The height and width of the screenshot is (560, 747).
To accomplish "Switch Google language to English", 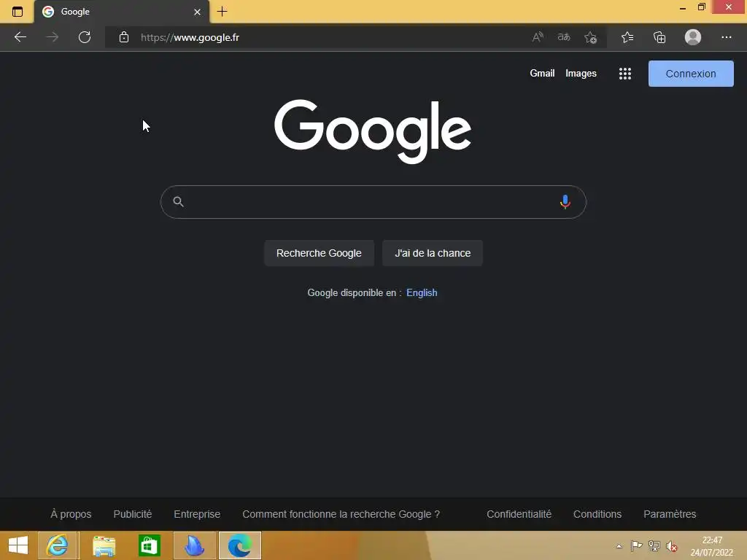I will pos(422,293).
